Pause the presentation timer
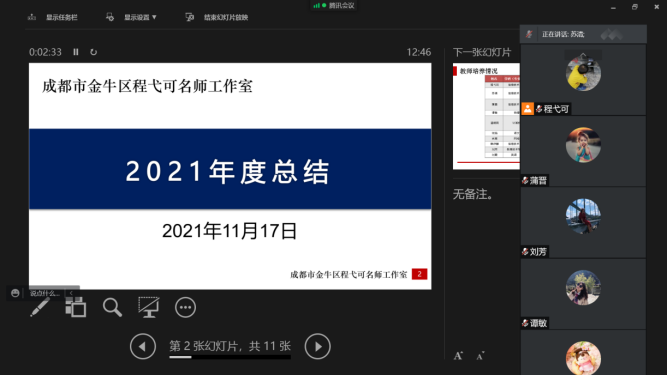 pyautogui.click(x=76, y=52)
